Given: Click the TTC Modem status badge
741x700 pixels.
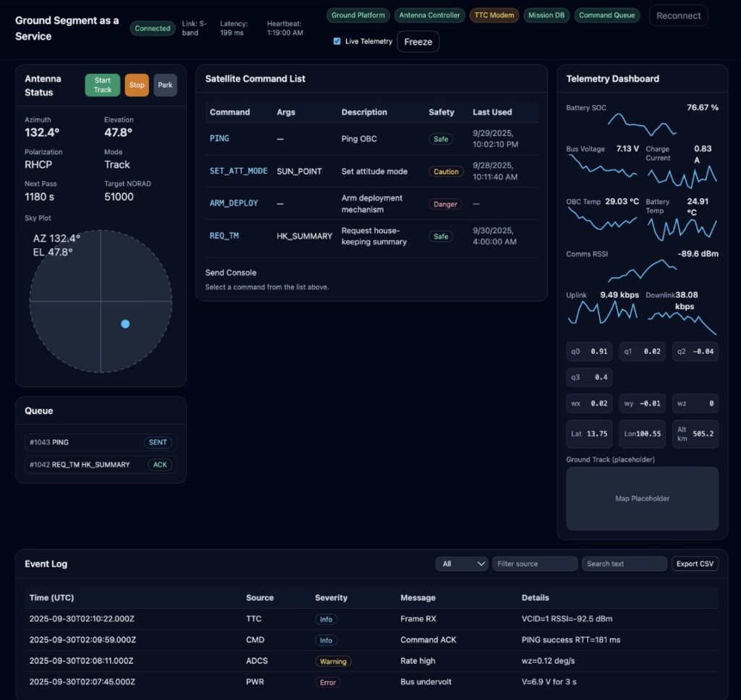Looking at the screenshot, I should (x=494, y=15).
